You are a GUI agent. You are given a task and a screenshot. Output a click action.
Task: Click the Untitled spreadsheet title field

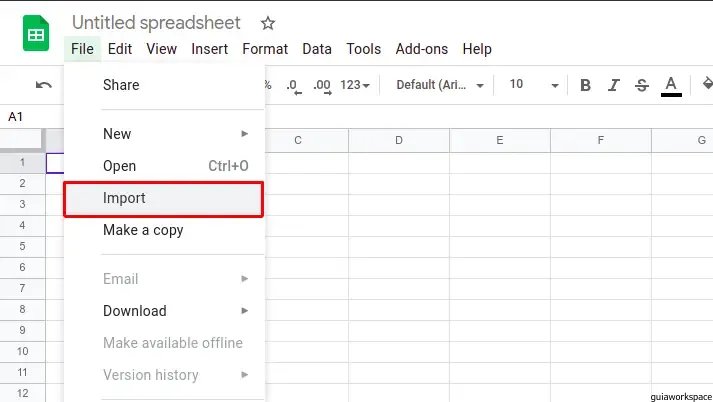point(156,22)
